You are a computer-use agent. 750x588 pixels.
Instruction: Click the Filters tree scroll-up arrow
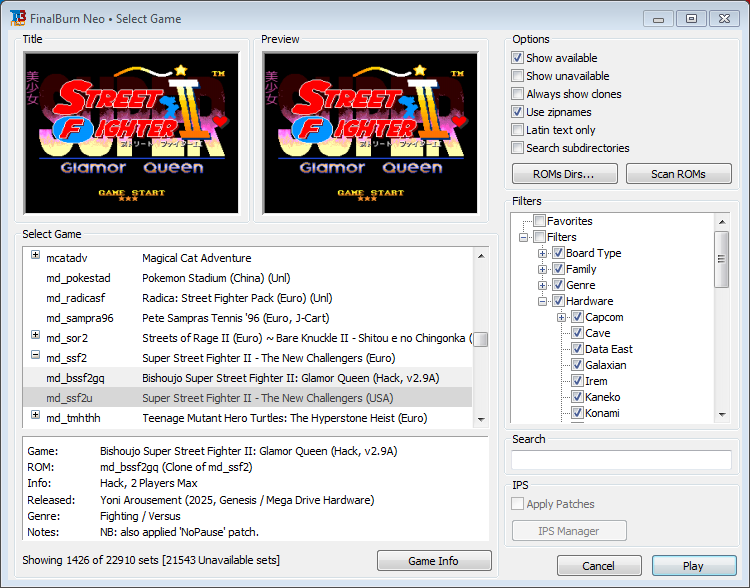(x=722, y=222)
